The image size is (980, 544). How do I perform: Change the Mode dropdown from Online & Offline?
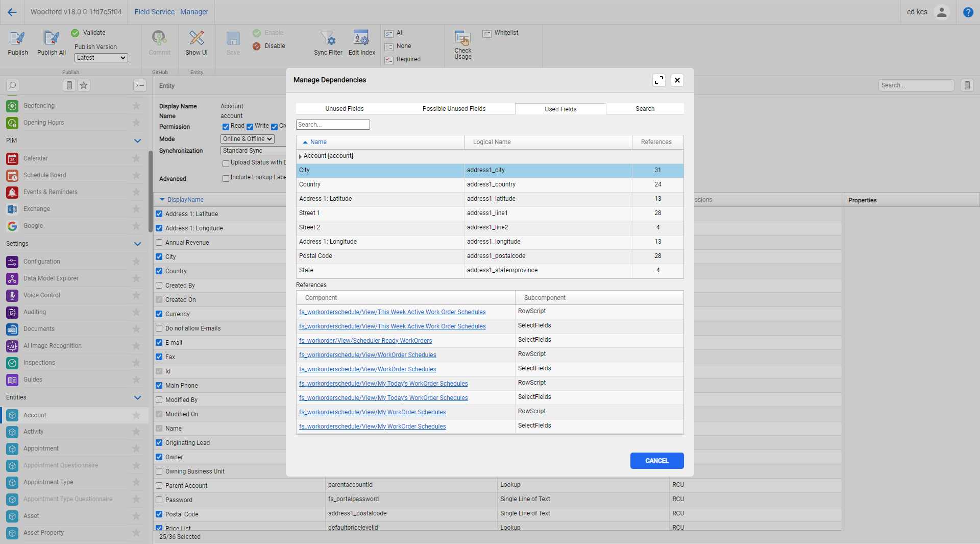coord(247,138)
